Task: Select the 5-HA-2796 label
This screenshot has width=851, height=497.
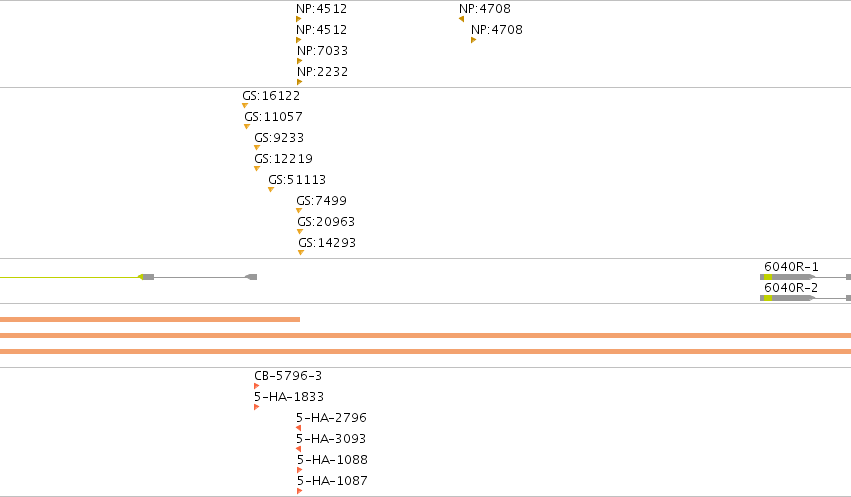Action: pos(331,418)
